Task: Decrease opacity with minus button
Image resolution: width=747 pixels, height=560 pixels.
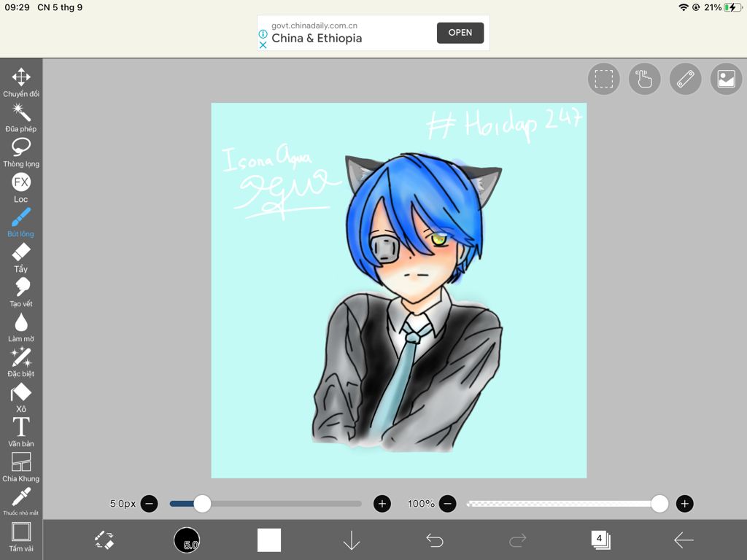Action: pos(447,503)
